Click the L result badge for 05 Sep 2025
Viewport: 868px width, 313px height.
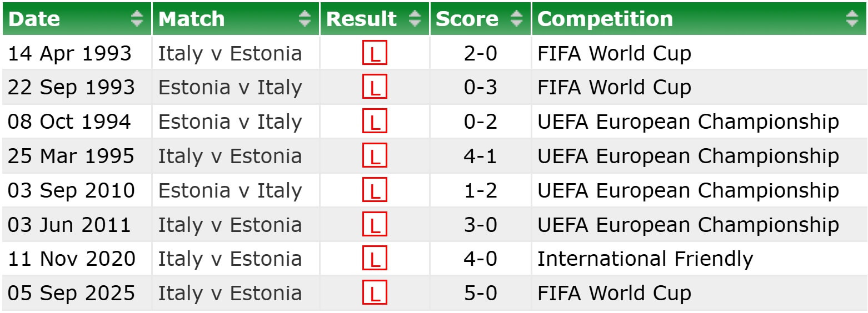(375, 294)
